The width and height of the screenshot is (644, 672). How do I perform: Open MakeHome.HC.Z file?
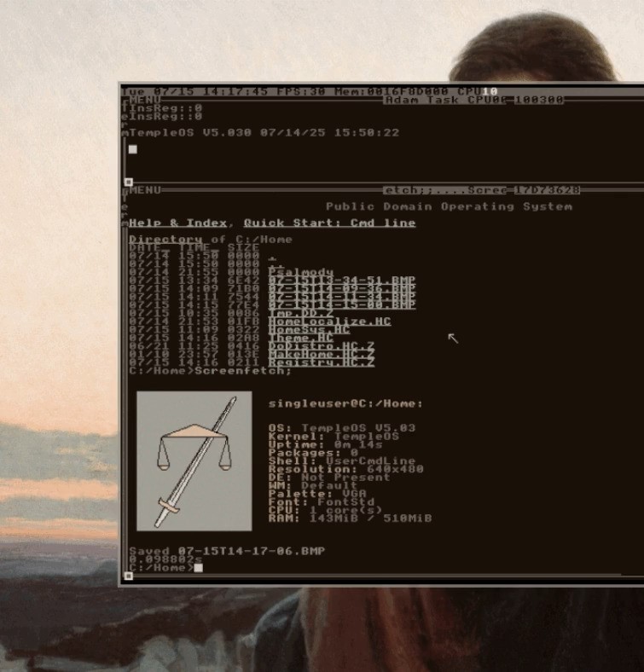coord(321,354)
